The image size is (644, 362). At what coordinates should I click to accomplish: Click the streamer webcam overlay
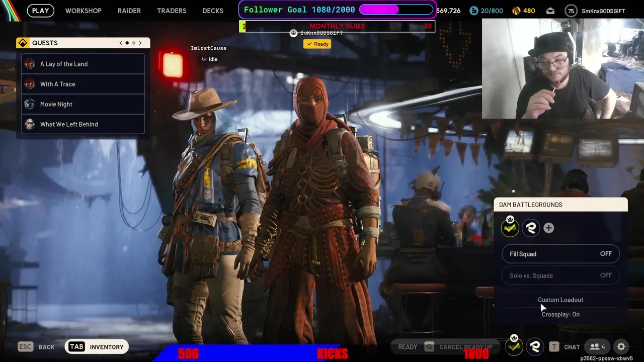click(x=563, y=68)
